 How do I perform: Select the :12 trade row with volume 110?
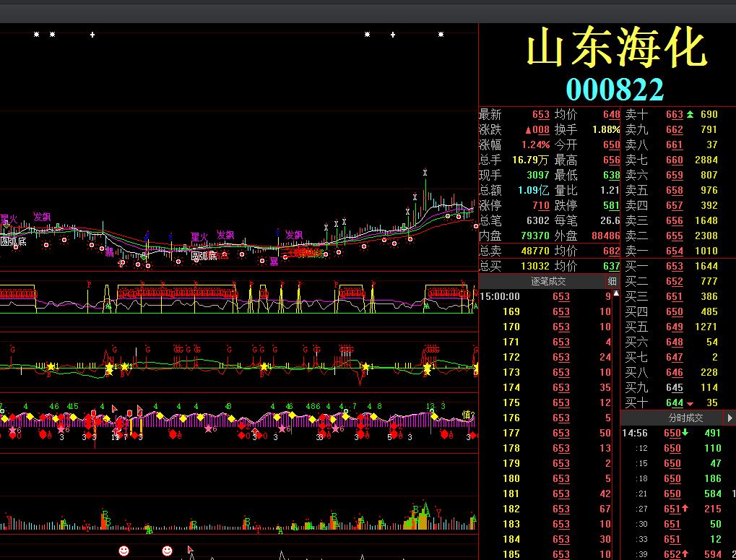[677, 448]
